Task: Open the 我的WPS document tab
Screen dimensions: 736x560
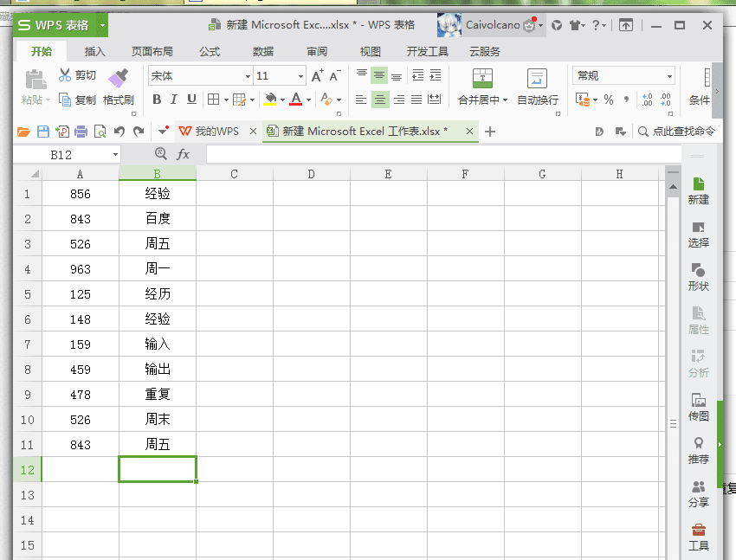Action: click(210, 132)
